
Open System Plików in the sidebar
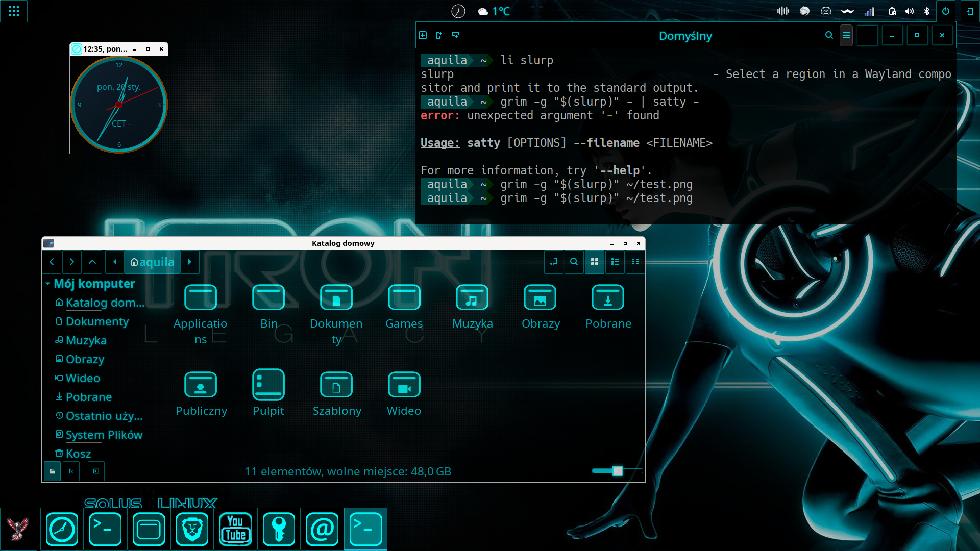pyautogui.click(x=104, y=435)
